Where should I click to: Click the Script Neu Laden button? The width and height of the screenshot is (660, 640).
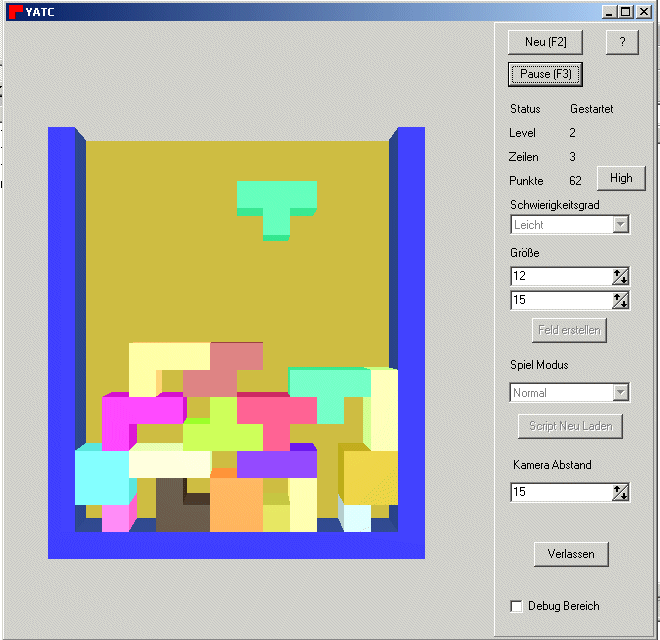tap(570, 426)
